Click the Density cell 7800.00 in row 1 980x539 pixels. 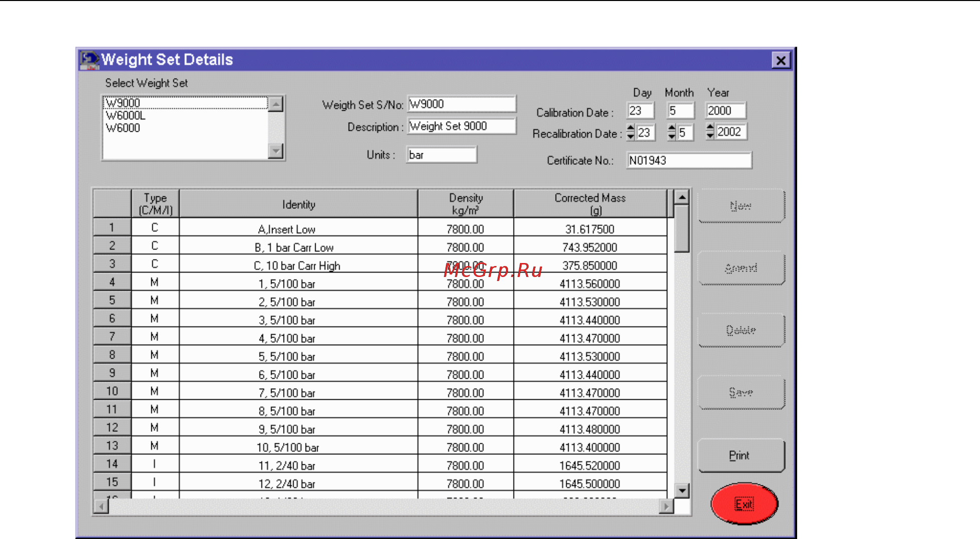tap(466, 227)
